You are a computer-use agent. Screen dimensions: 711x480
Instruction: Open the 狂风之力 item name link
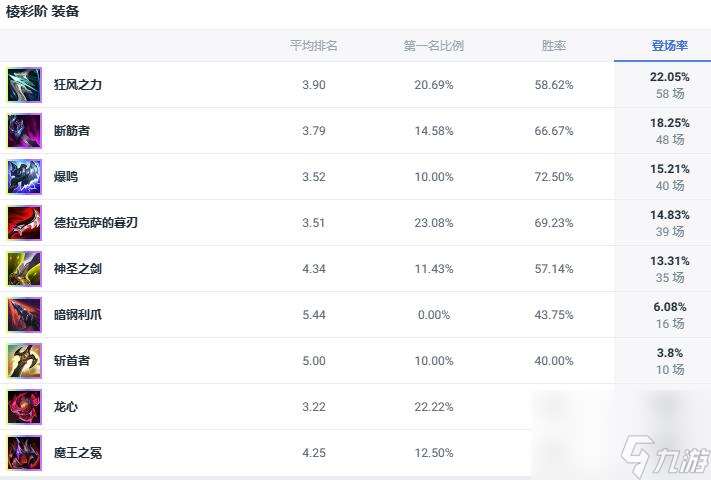pos(78,85)
